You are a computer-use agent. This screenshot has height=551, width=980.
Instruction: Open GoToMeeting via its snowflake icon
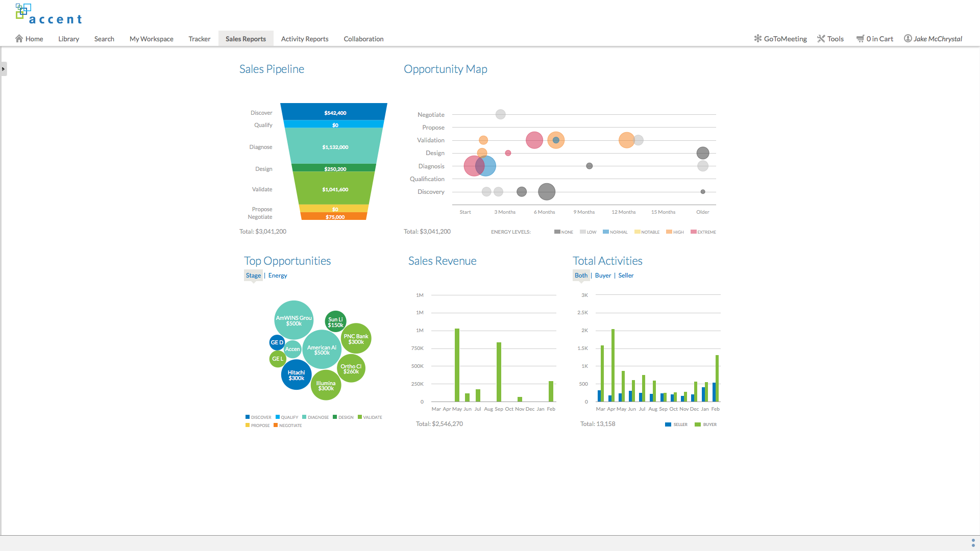[x=757, y=39]
